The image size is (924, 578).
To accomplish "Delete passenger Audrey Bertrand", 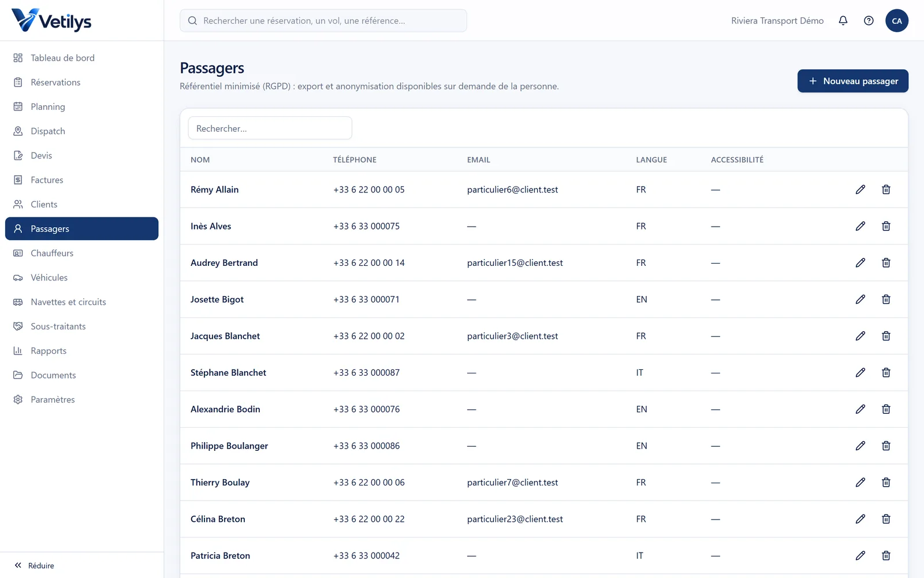I will click(x=886, y=263).
